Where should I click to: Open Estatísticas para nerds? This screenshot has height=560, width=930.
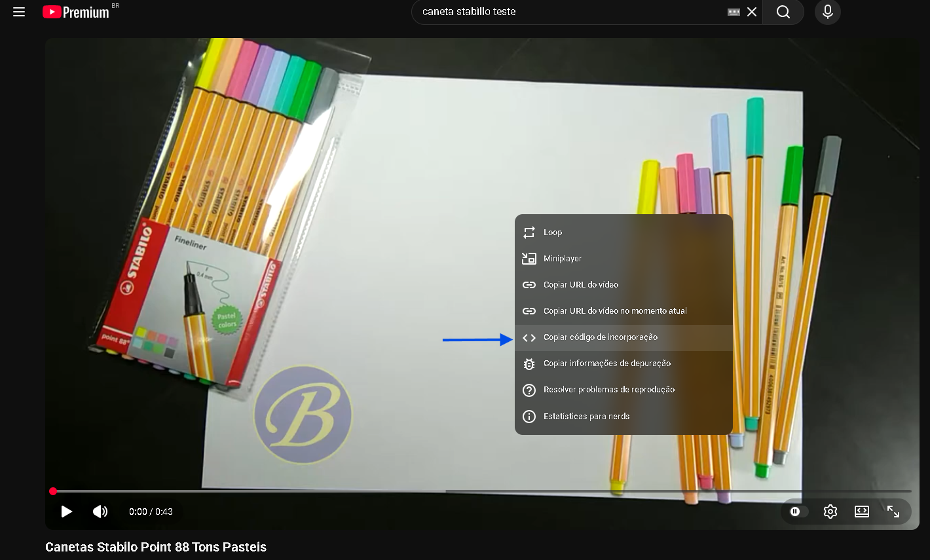623,416
